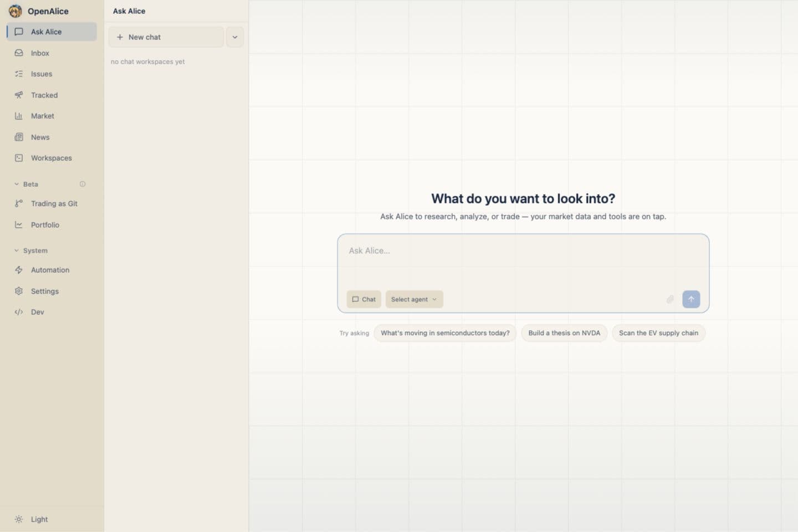Click the Issues checklist icon
Viewport: 798px width, 532px height.
(19, 74)
